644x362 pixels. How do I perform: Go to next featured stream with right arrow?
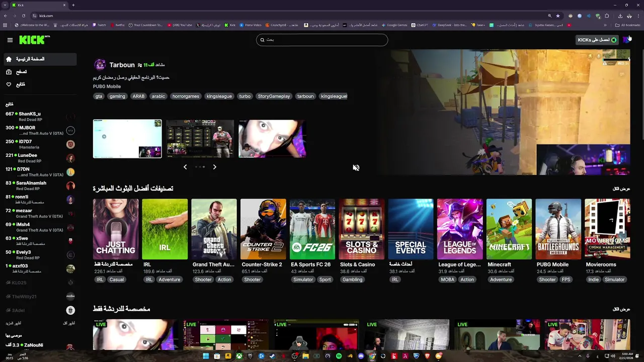coord(214,167)
